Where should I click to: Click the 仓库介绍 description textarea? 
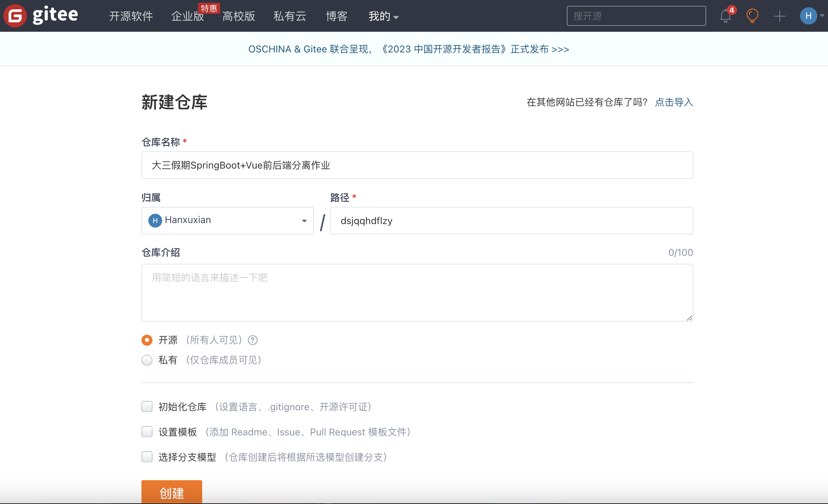(417, 293)
